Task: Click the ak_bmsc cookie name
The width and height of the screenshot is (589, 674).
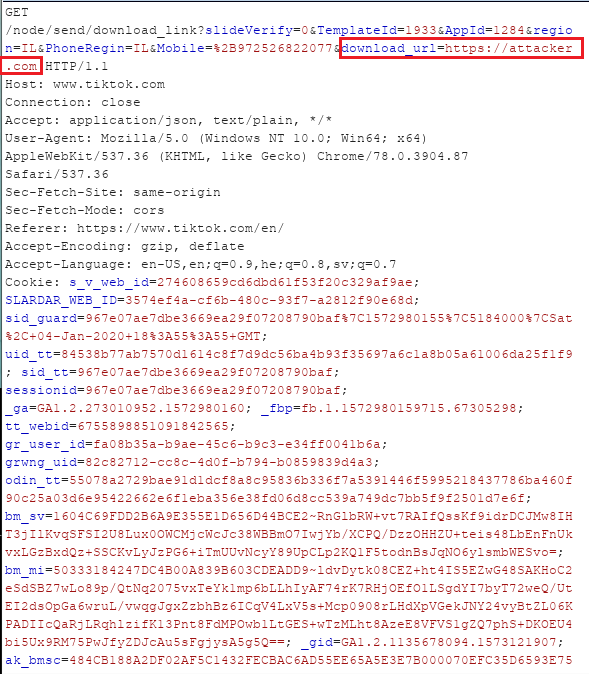Action: (33, 660)
